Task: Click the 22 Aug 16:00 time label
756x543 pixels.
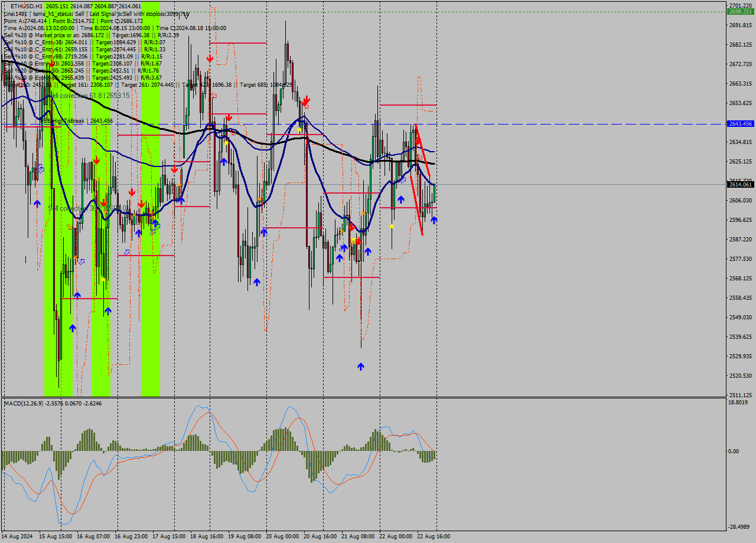Action: pos(434,537)
